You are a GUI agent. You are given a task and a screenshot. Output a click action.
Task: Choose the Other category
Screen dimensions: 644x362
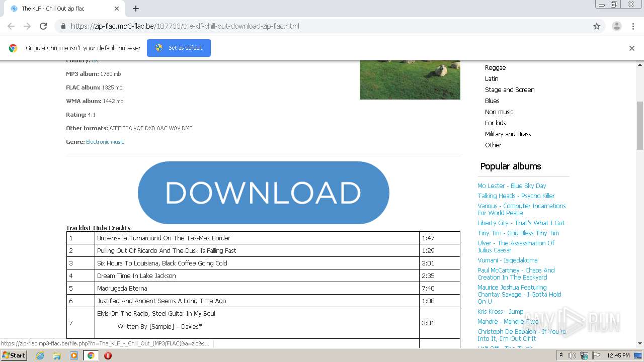(493, 145)
